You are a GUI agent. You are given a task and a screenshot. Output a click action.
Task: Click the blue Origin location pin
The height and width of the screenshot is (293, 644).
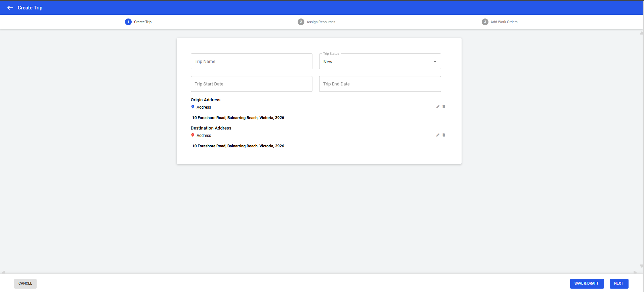pyautogui.click(x=192, y=107)
